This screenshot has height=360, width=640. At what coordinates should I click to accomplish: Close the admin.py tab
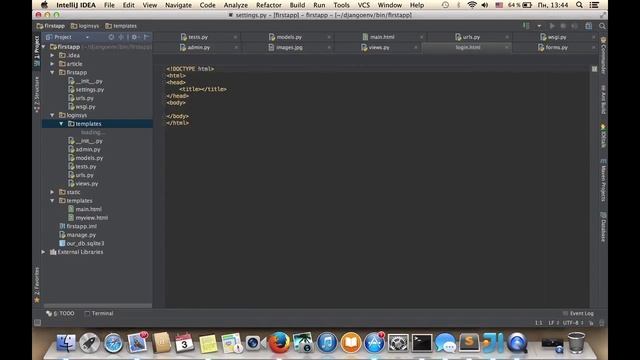[x=236, y=47]
